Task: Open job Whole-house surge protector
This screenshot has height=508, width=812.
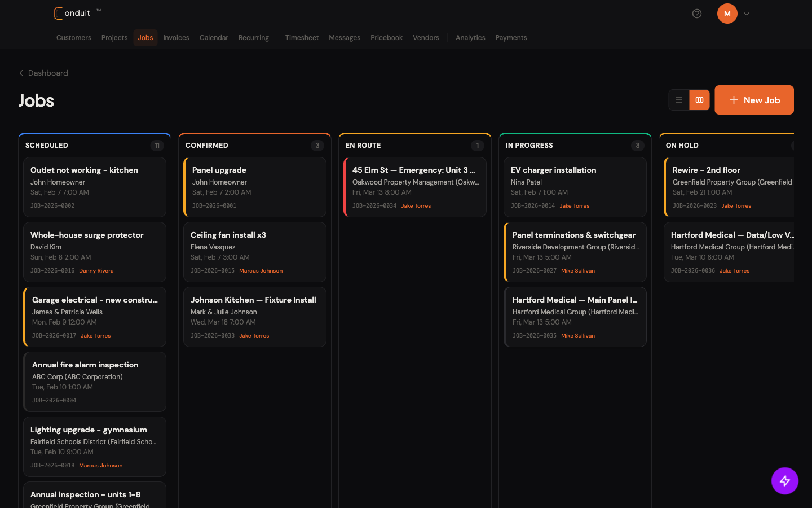Action: [95, 252]
